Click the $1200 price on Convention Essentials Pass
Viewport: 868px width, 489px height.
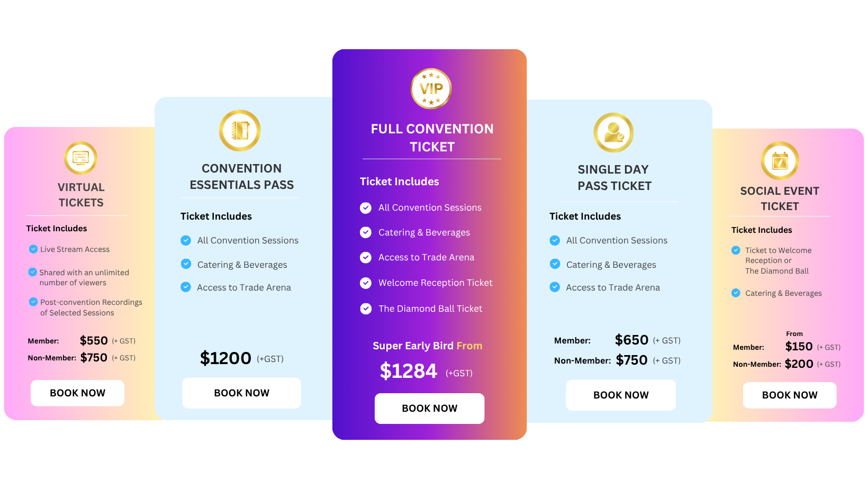coord(226,358)
